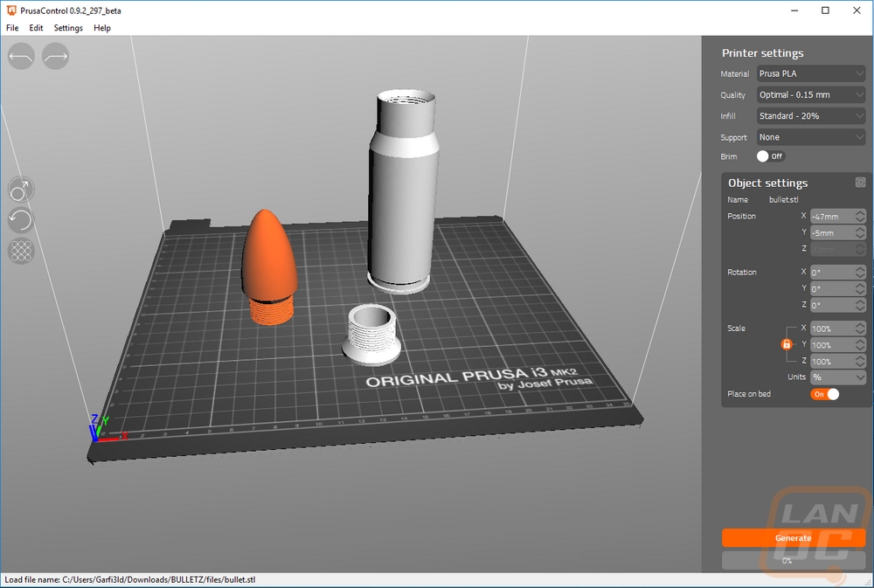Expand the Infill dropdown
This screenshot has width=874, height=588.
tap(811, 116)
